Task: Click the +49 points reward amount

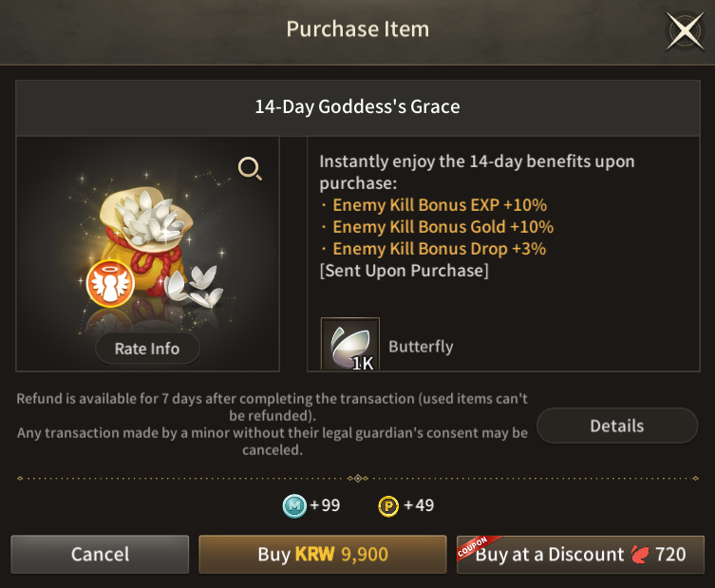Action: (x=419, y=505)
